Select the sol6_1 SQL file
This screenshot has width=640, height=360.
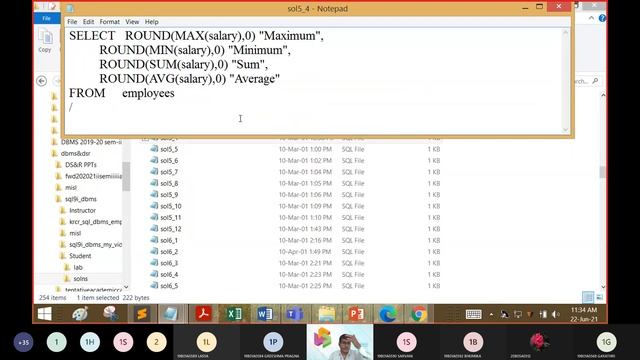[169, 240]
